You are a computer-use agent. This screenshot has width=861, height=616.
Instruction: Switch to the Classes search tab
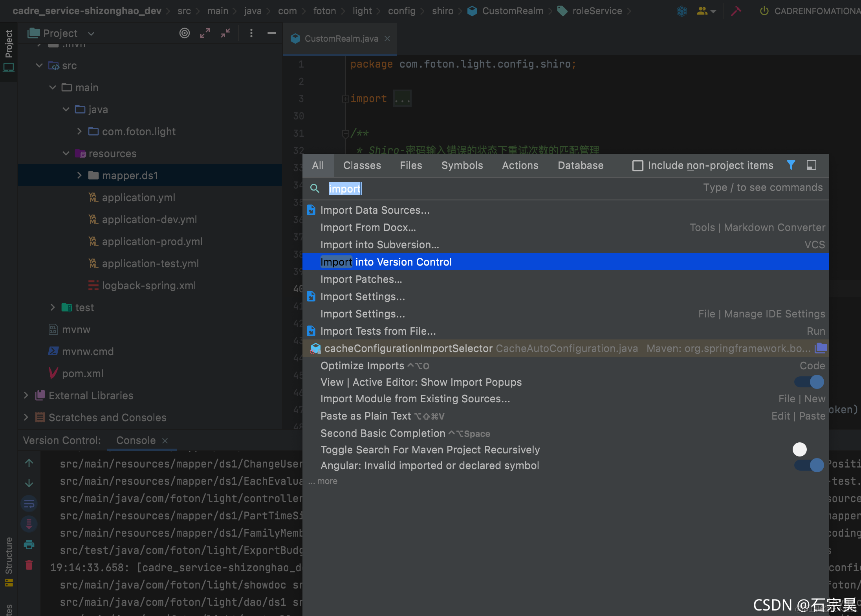[362, 165]
